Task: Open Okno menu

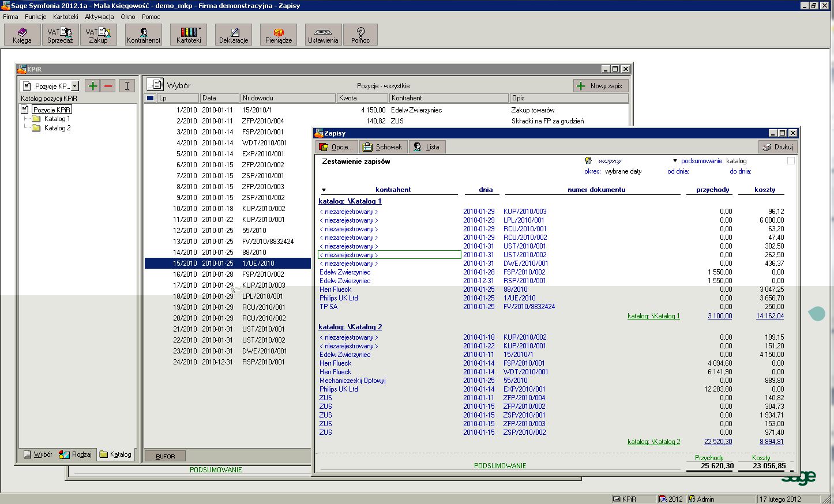Action: click(128, 17)
